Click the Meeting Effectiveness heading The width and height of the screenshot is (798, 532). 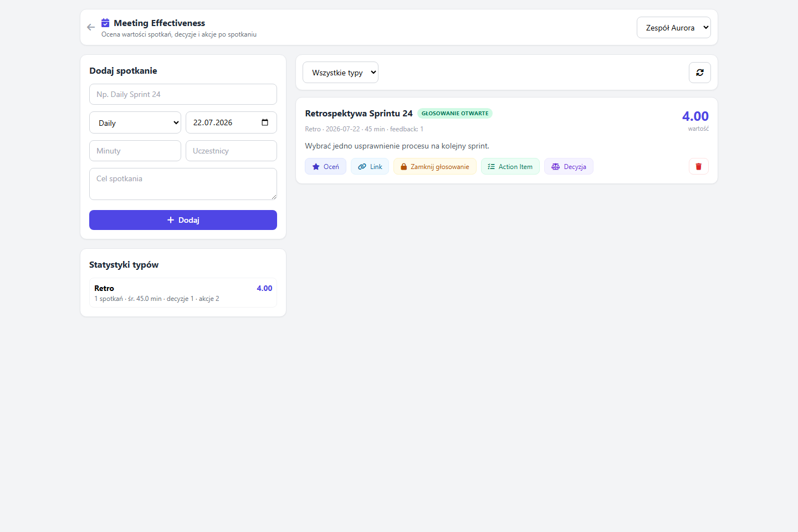(x=159, y=23)
